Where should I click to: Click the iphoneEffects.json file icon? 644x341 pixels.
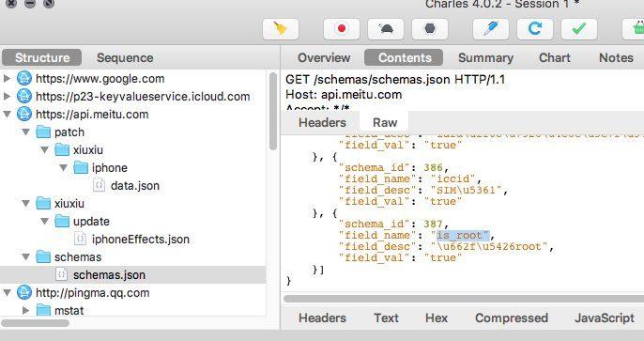click(x=81, y=240)
